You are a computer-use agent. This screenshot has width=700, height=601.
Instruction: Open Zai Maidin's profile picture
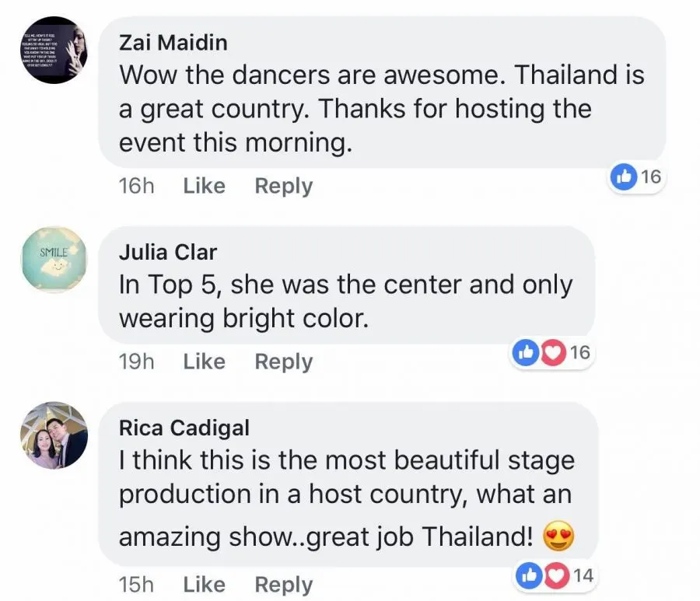(53, 50)
